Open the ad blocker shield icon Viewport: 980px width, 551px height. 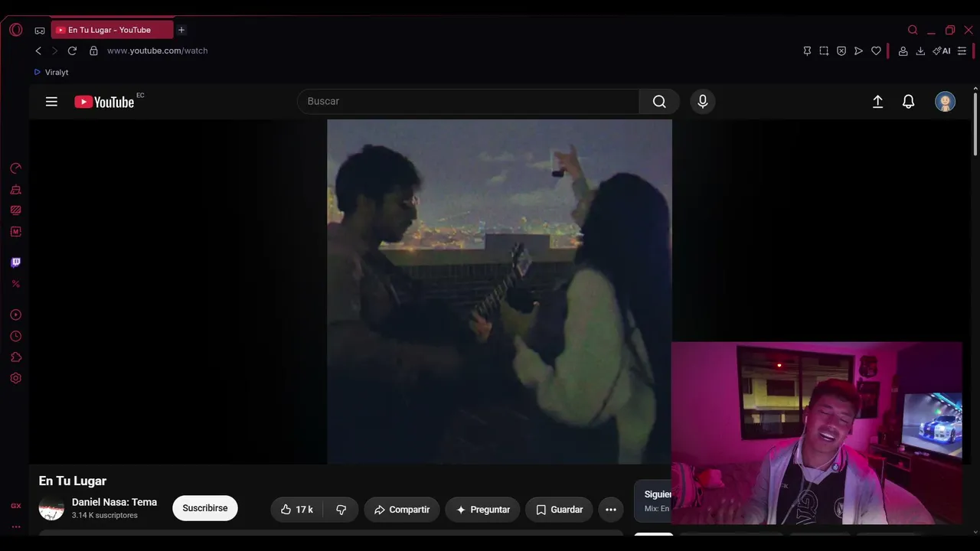tap(841, 51)
